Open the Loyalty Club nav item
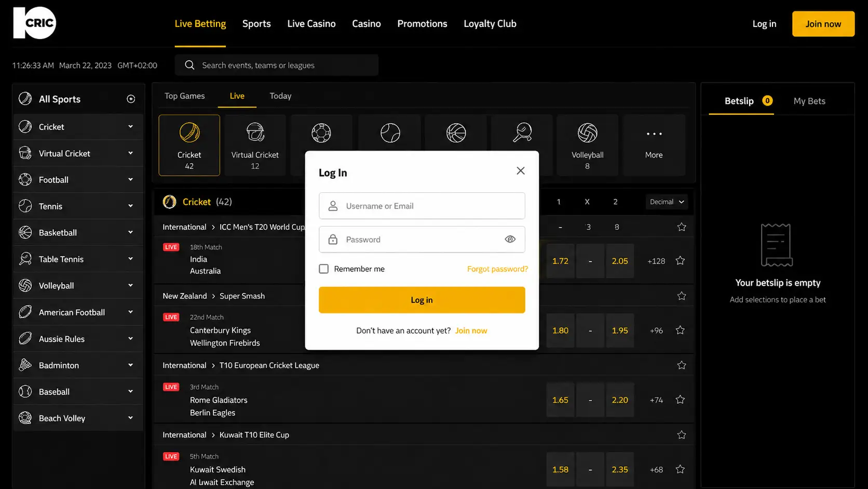Image resolution: width=868 pixels, height=489 pixels. click(490, 24)
